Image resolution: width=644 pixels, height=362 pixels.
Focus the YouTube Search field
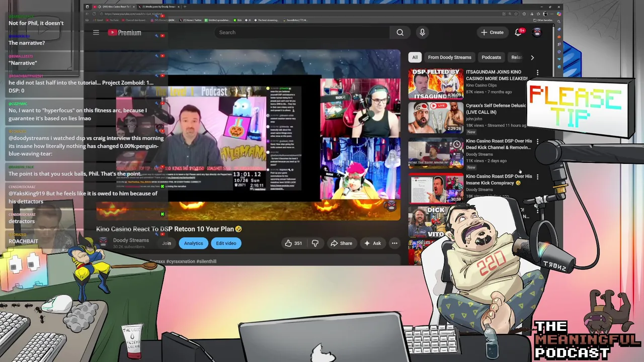click(x=302, y=32)
